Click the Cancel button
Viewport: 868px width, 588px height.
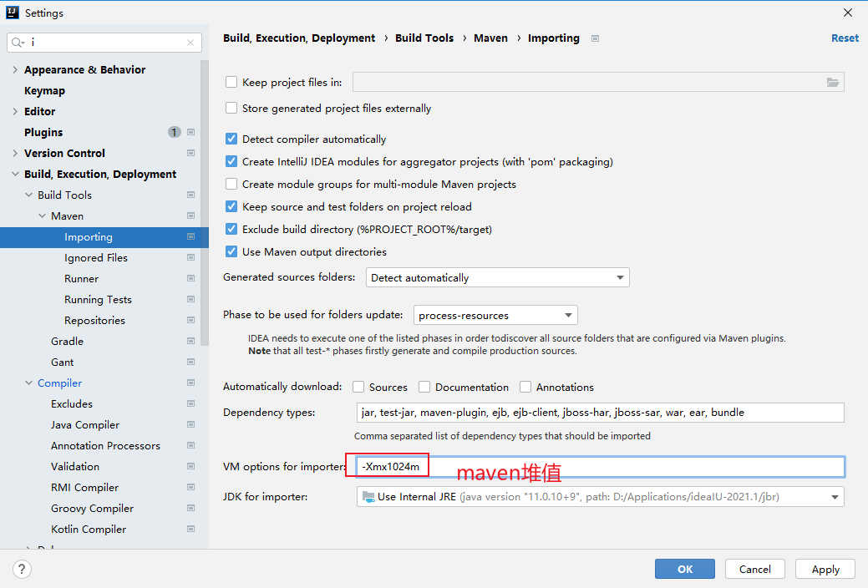point(755,569)
